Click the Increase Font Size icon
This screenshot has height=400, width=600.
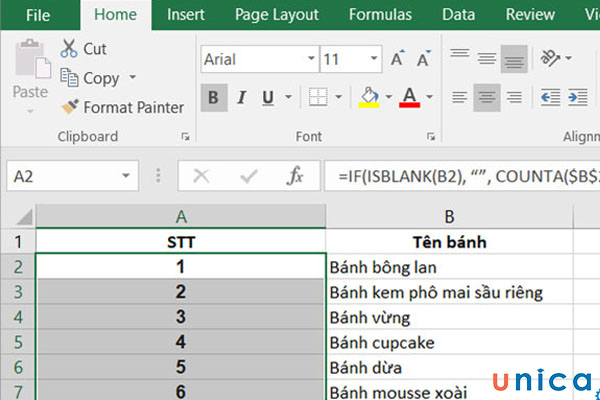point(398,59)
